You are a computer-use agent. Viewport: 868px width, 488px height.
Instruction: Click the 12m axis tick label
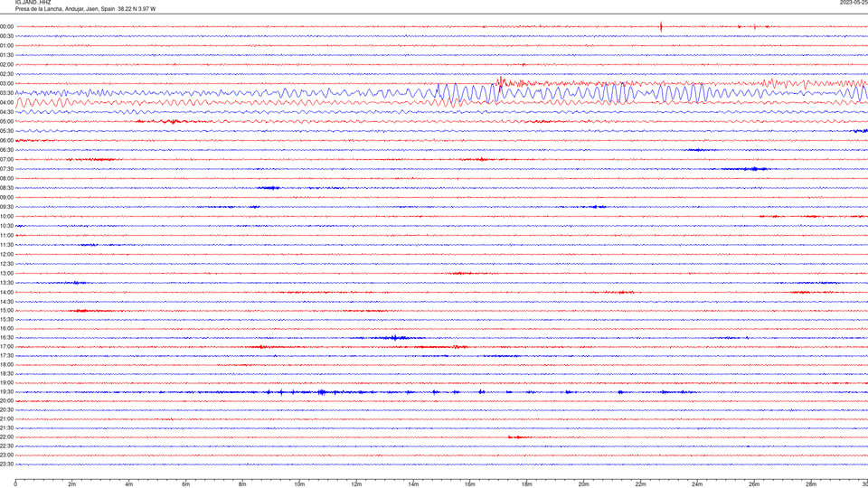pos(356,484)
